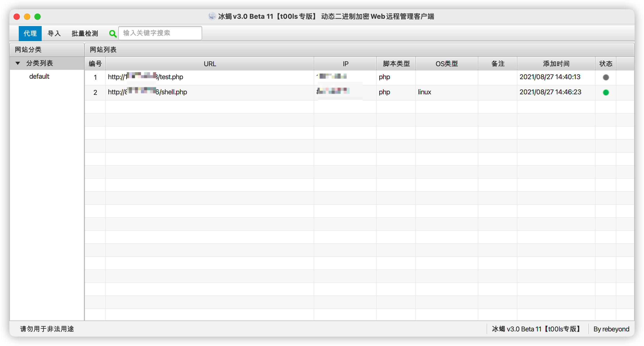Screen dimensions: 644x346
Task: Click the green search magnifier icon
Action: point(113,34)
